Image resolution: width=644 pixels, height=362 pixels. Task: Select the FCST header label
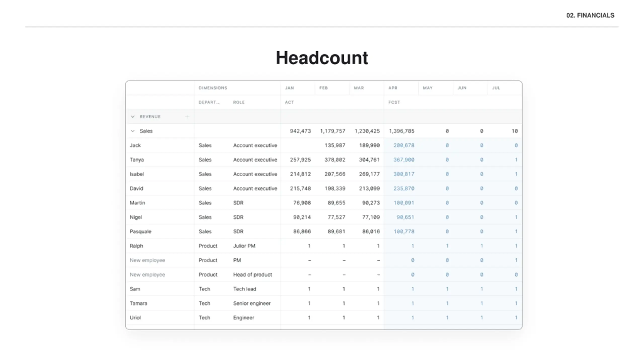pyautogui.click(x=394, y=102)
